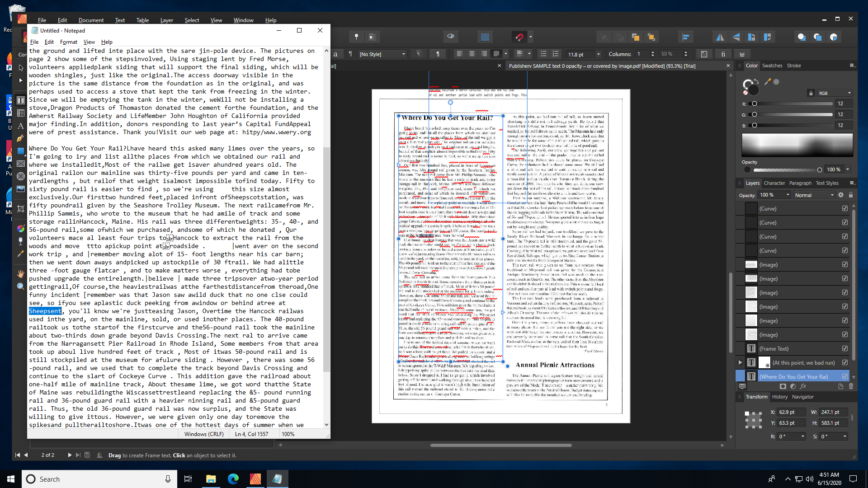Open layer effects fx icon
This screenshot has width=868, height=488.
pos(803,386)
